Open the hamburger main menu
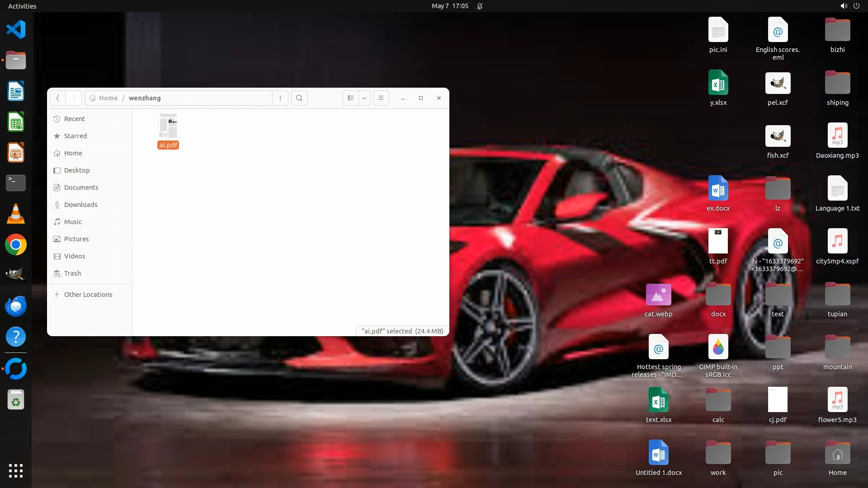The width and height of the screenshot is (868, 488). click(x=381, y=98)
